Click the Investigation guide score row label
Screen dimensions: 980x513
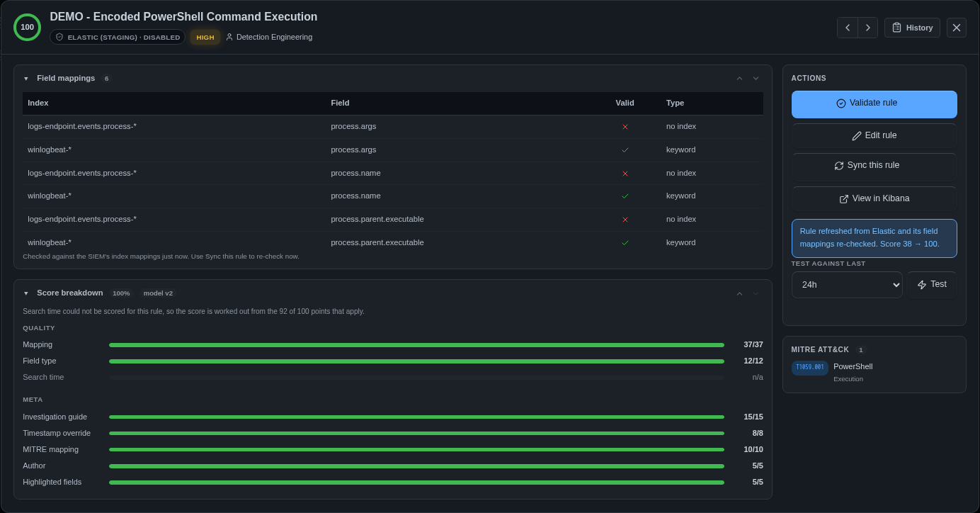coord(55,417)
